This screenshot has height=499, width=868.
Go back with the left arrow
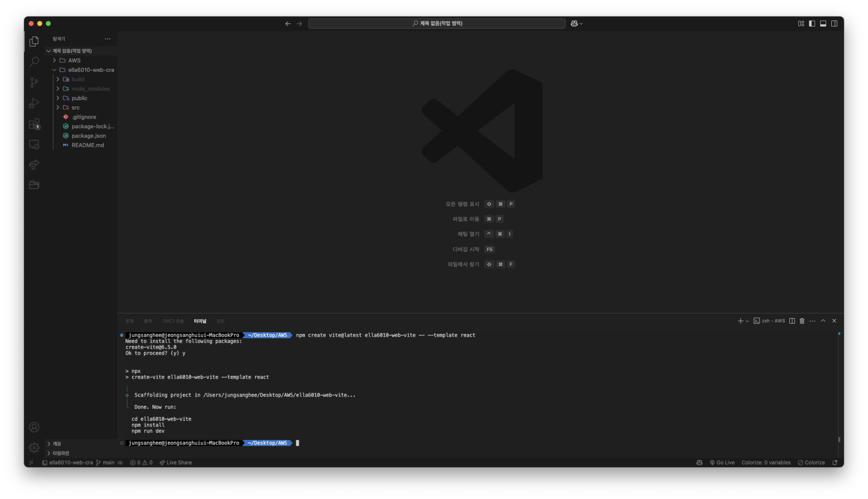(288, 23)
